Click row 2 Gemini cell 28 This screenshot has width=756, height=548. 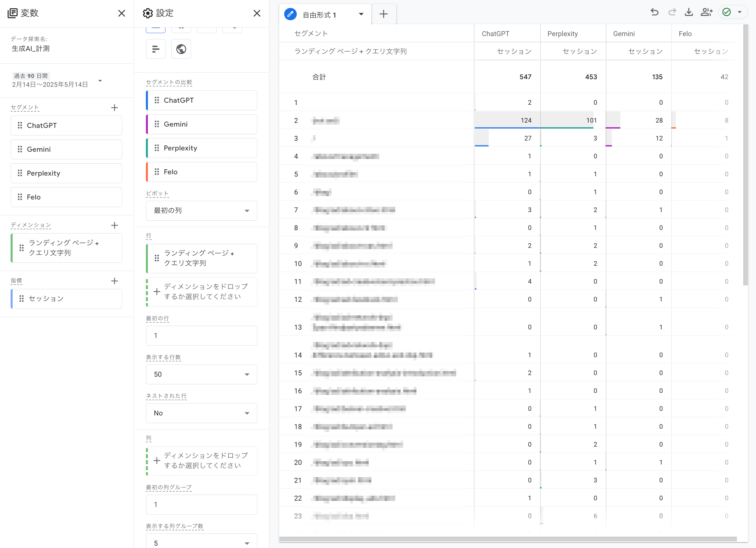(x=638, y=120)
